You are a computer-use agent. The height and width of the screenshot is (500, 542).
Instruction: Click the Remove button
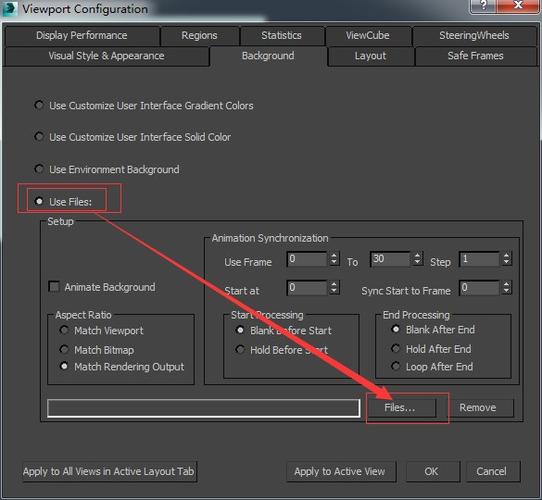tap(478, 407)
